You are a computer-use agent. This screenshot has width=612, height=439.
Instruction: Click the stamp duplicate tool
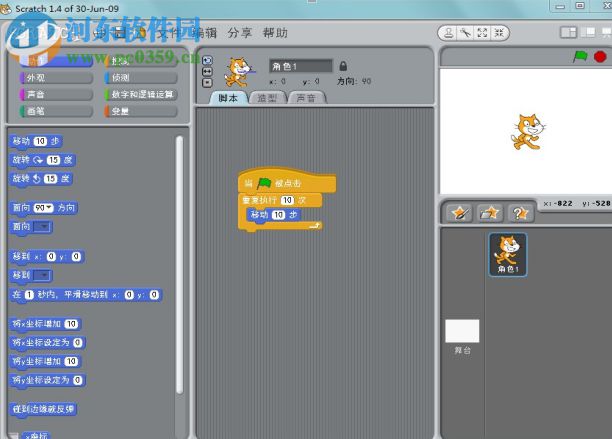click(448, 33)
